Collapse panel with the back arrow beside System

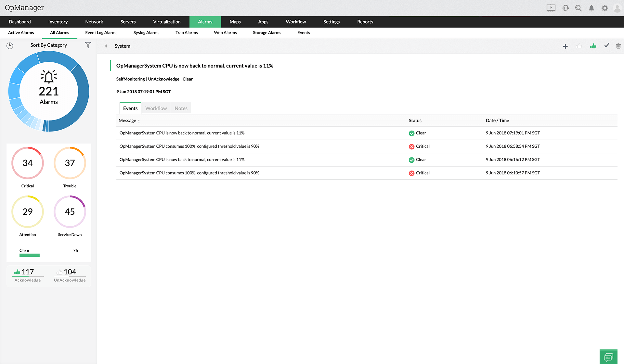[x=106, y=46]
